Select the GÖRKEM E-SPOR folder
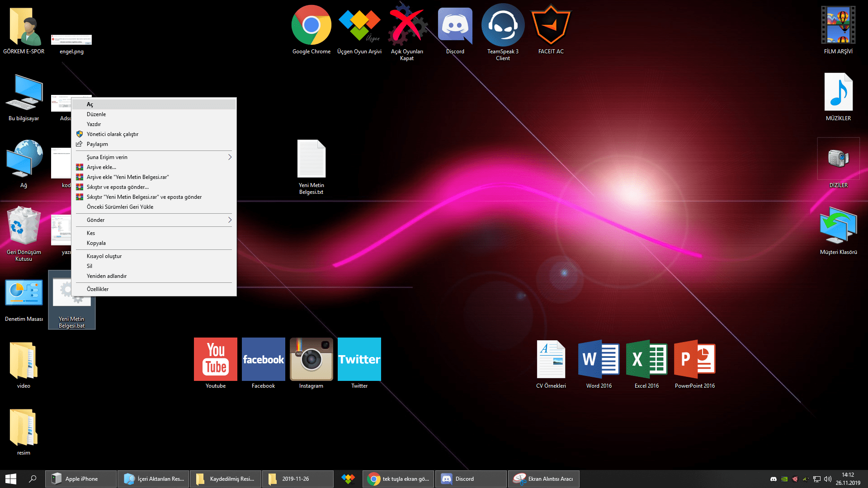This screenshot has width=868, height=488. tap(24, 30)
